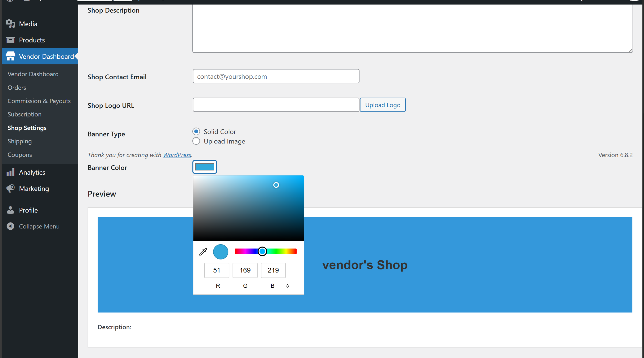Click the Banner Type label
This screenshot has height=358, width=644.
point(106,134)
